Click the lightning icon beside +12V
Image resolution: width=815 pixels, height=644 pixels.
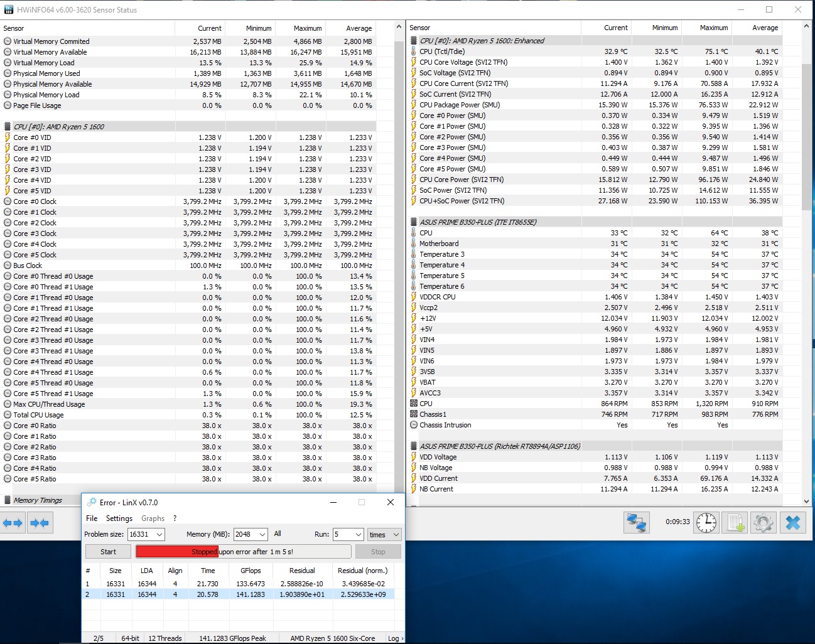tap(414, 318)
